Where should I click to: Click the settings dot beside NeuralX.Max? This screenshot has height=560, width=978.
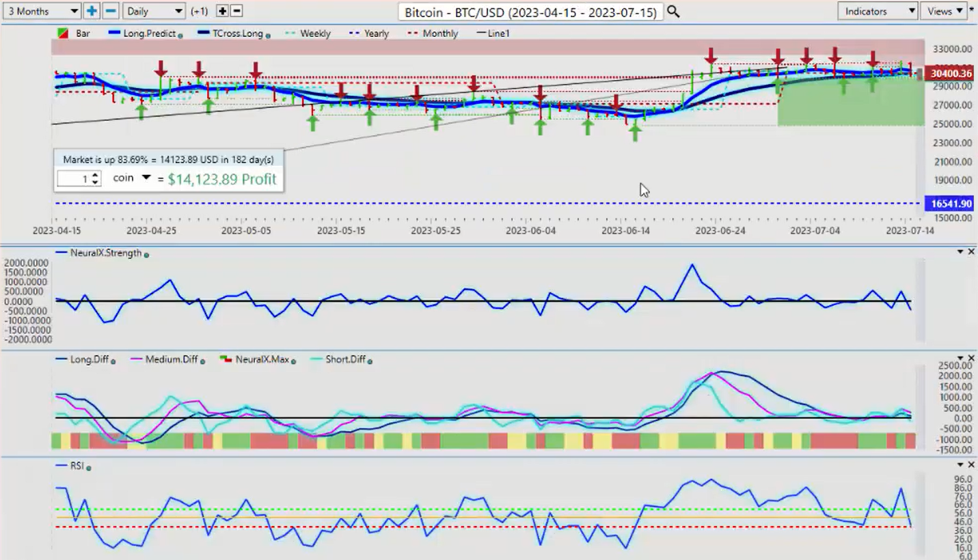pyautogui.click(x=293, y=361)
